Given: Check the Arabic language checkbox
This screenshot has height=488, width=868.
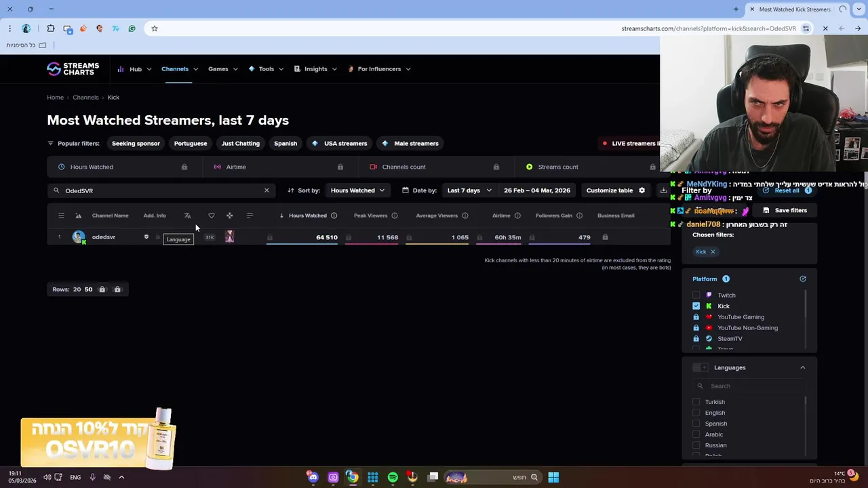Looking at the screenshot, I should 696,434.
